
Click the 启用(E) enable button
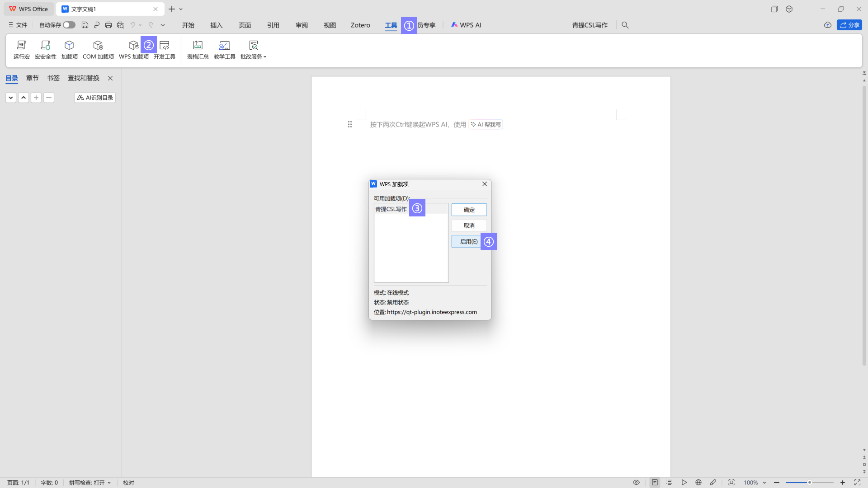(468, 242)
